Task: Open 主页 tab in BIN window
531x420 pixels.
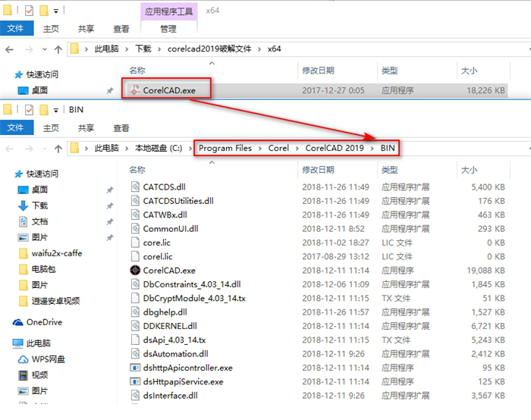Action: (51, 128)
